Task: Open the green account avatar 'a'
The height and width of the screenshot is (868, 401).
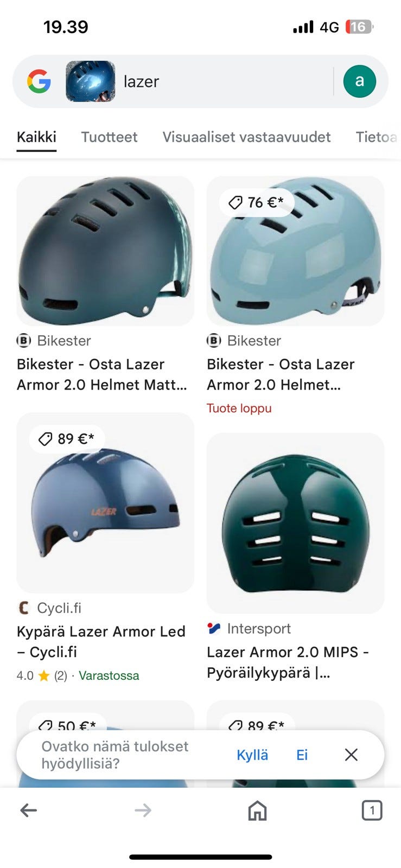Action: [x=359, y=81]
